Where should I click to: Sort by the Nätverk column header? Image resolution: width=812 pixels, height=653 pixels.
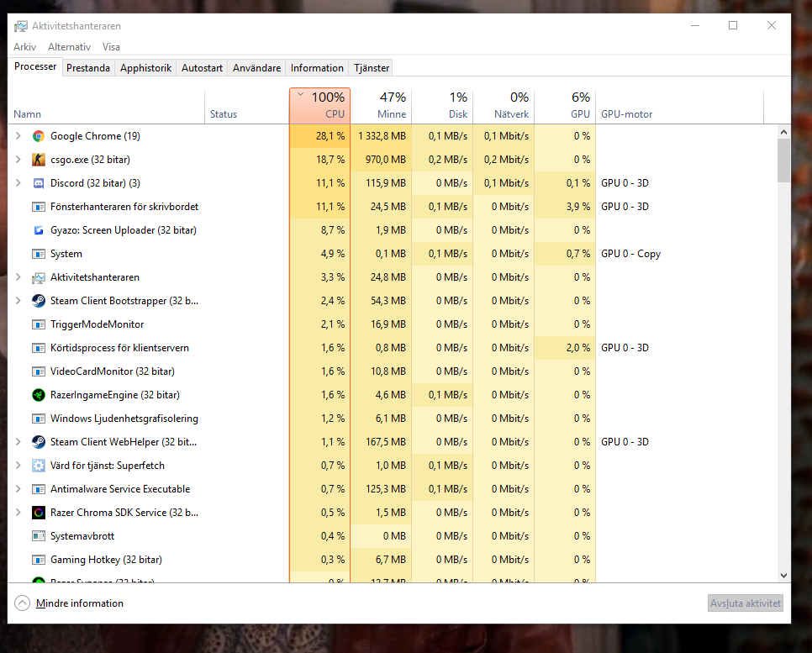pos(504,106)
